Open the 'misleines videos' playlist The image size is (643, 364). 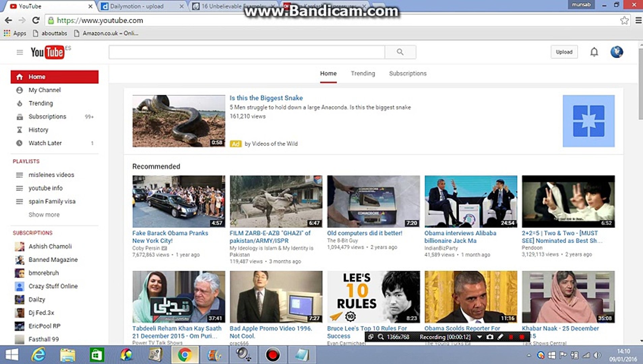pyautogui.click(x=51, y=175)
